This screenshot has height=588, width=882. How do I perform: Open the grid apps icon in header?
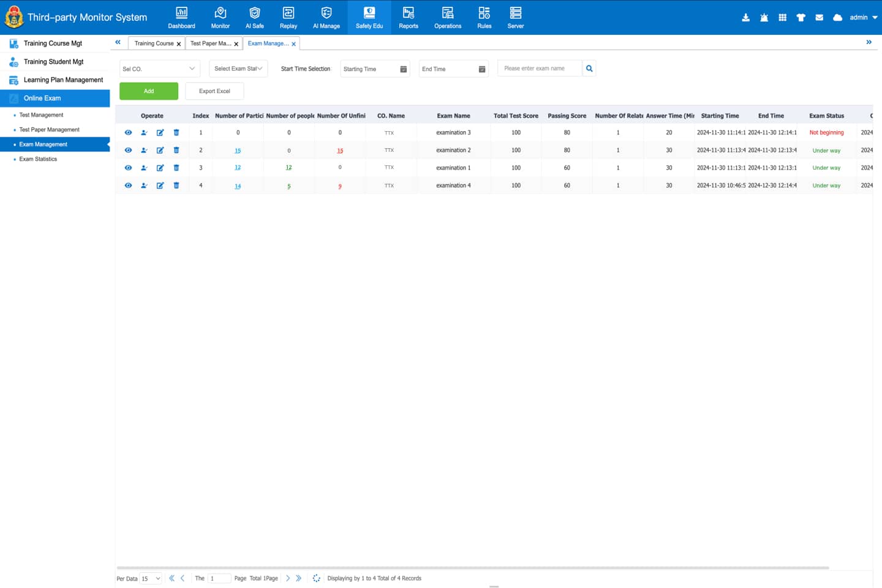[782, 18]
